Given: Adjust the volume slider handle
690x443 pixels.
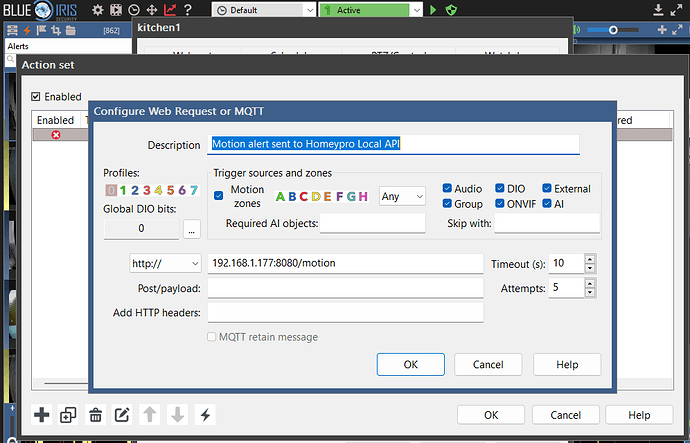Looking at the screenshot, I should click(613, 30).
